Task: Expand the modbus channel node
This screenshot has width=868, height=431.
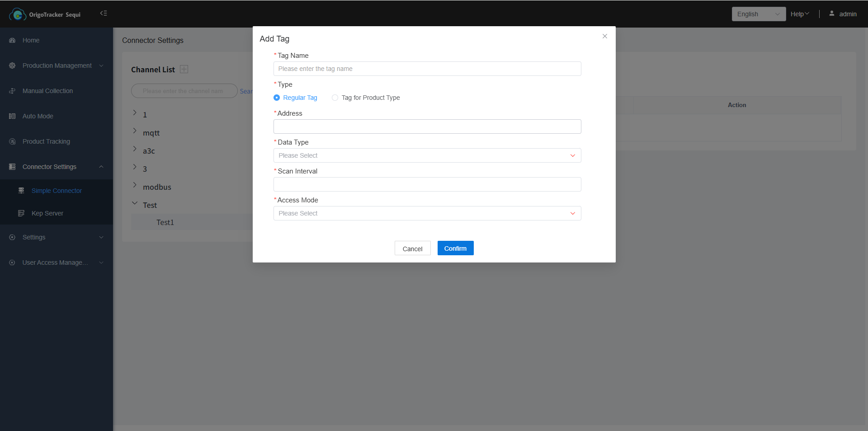Action: pyautogui.click(x=135, y=185)
